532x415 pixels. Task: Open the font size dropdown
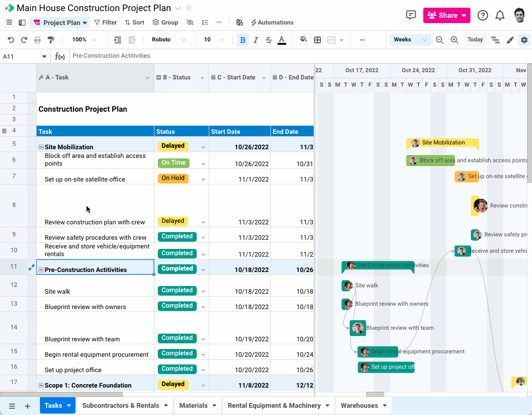point(214,40)
